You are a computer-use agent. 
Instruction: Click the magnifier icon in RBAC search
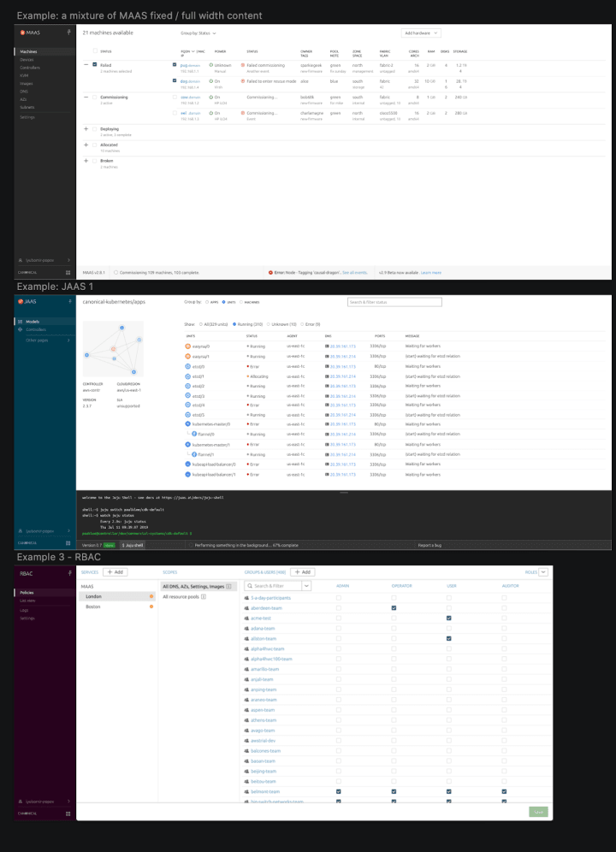coord(250,586)
